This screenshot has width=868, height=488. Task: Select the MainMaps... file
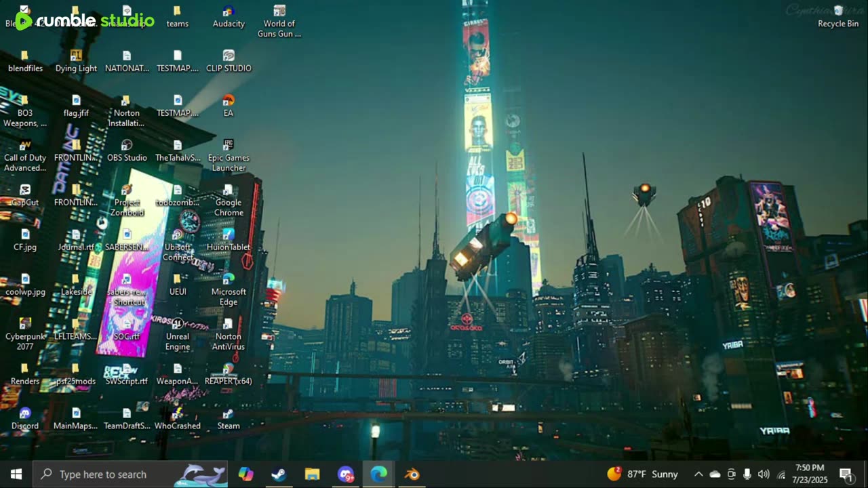pos(76,419)
